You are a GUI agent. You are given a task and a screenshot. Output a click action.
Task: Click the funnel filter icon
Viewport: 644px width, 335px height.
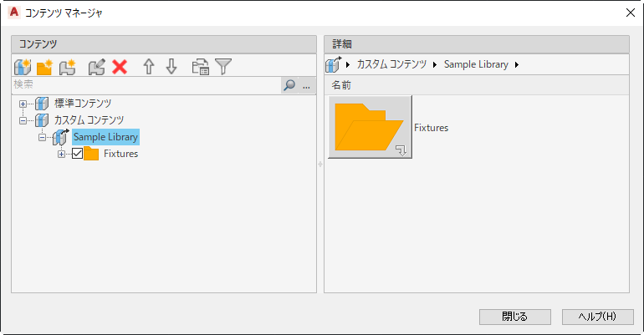point(223,67)
